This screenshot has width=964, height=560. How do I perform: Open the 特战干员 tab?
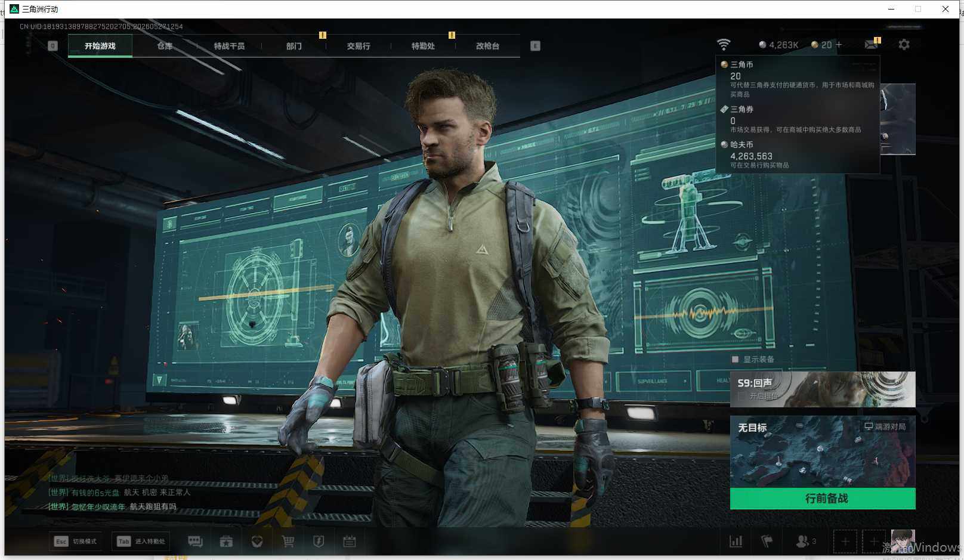pyautogui.click(x=229, y=46)
